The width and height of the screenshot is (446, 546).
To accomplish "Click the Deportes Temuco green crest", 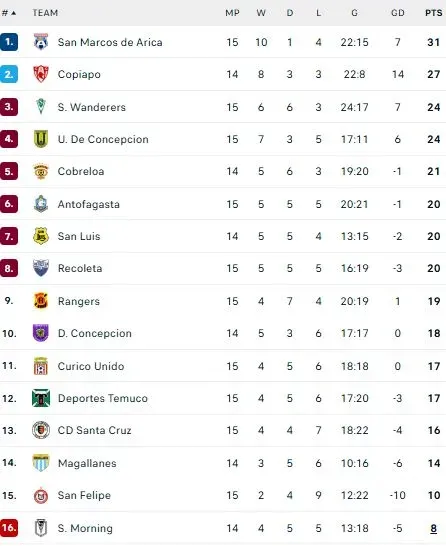I will point(41,398).
